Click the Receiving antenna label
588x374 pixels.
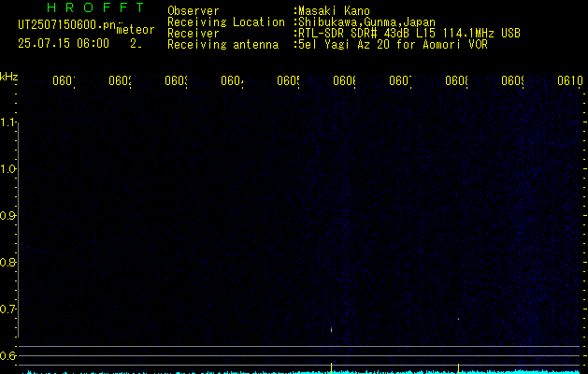click(222, 45)
